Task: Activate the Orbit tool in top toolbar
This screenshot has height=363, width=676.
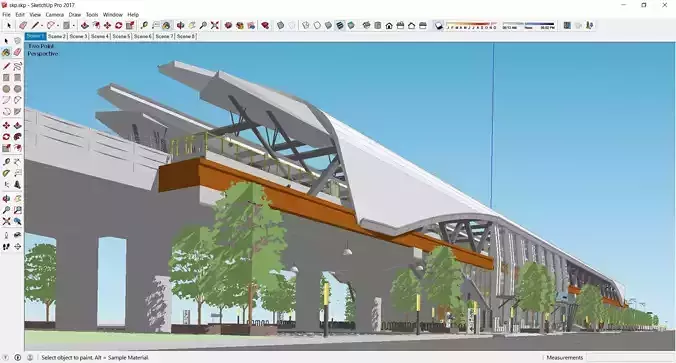Action: [180, 25]
